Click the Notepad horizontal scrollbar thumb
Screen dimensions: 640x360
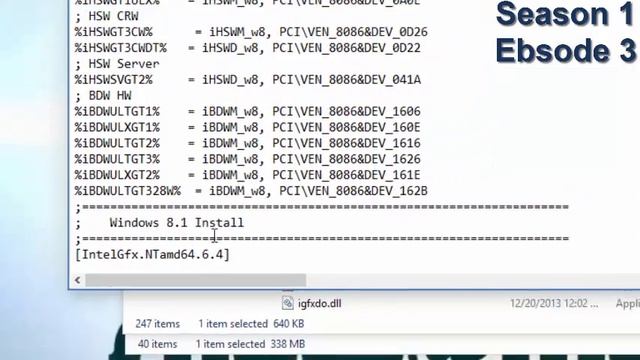(x=196, y=280)
